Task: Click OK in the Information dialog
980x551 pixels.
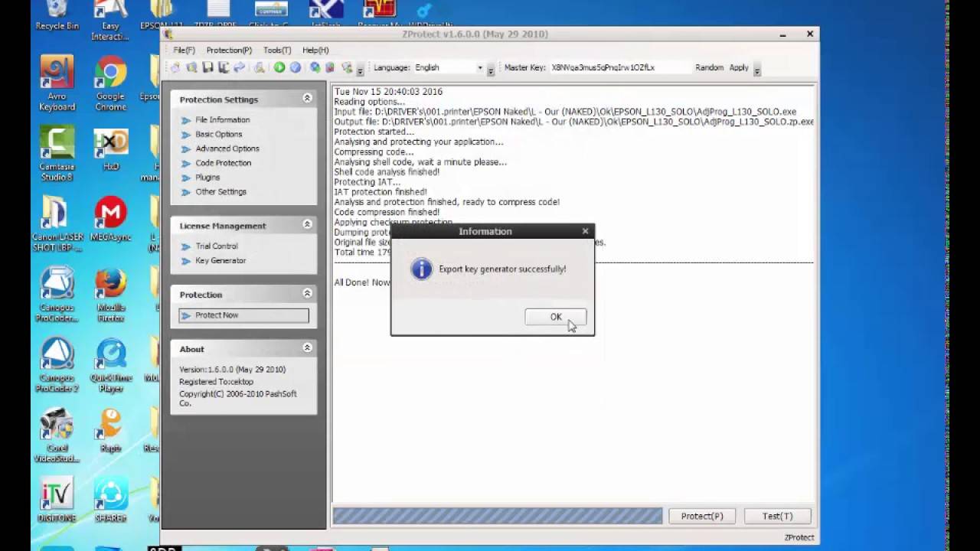Action: [x=555, y=317]
